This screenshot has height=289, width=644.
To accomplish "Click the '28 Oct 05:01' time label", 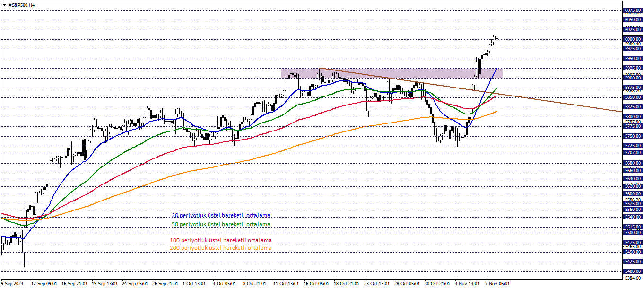I will point(408,284).
